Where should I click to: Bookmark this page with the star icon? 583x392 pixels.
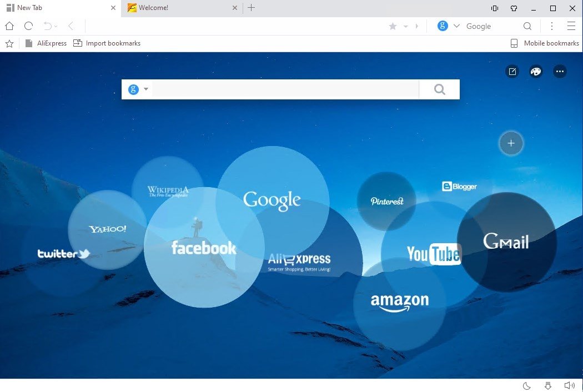pos(9,43)
